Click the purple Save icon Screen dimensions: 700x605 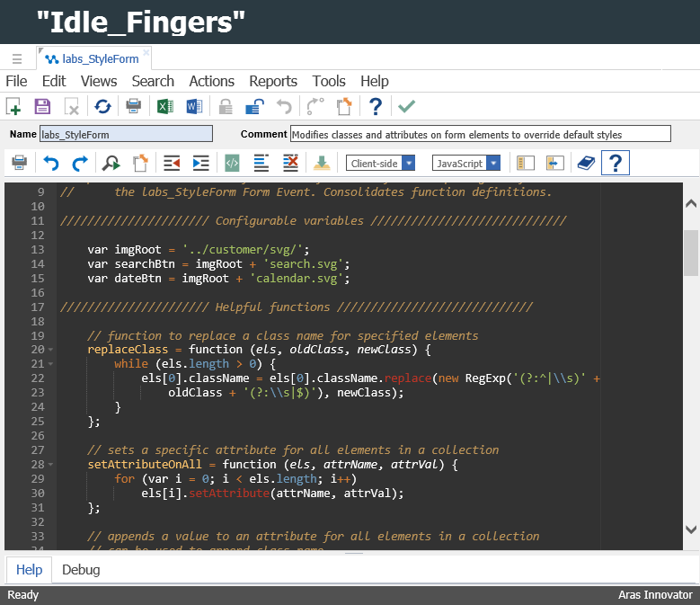42,107
